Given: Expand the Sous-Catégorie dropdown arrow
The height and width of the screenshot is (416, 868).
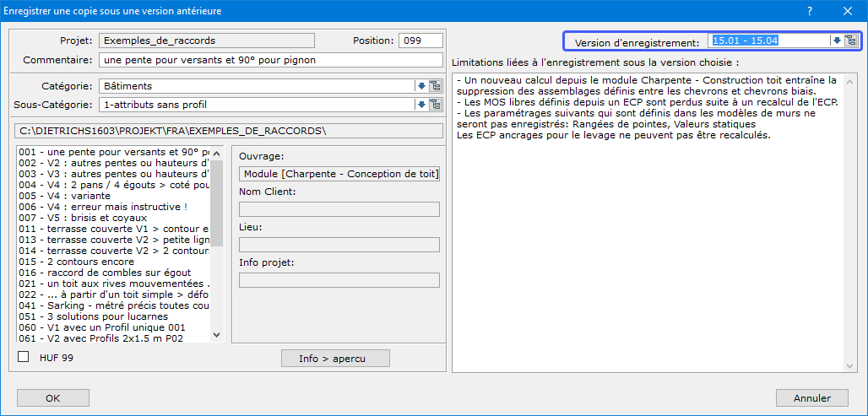Looking at the screenshot, I should [x=421, y=105].
